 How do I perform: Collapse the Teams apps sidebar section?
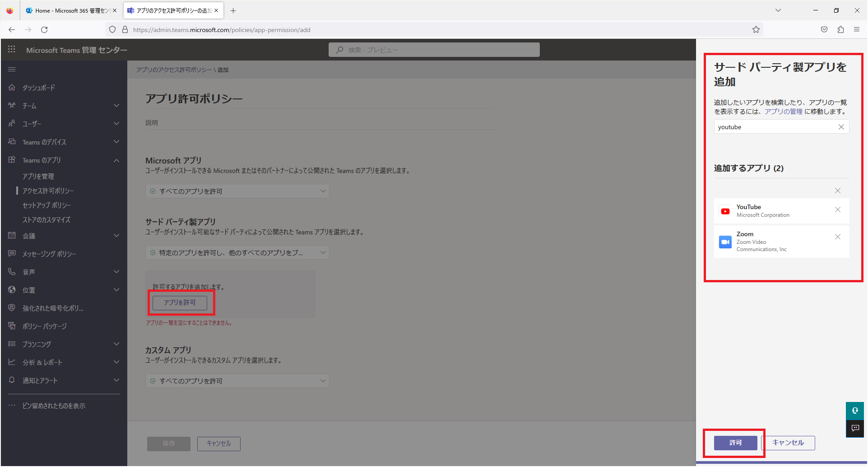[116, 160]
